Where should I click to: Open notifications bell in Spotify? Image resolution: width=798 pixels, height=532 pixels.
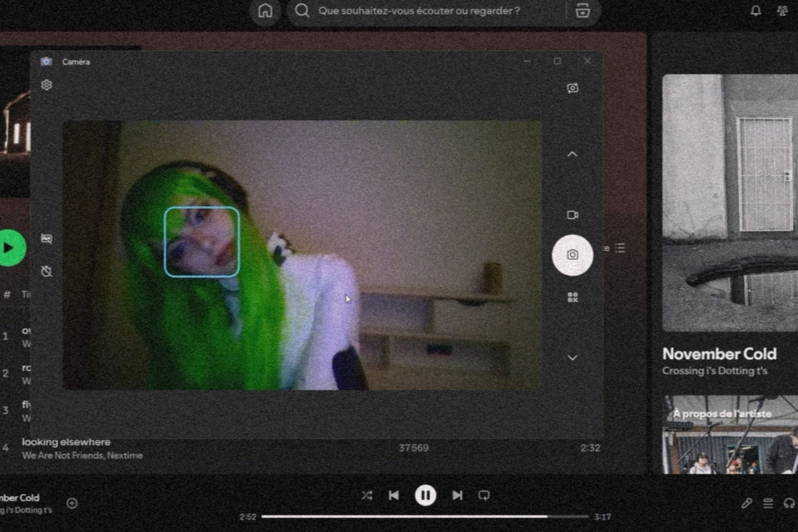tap(756, 11)
